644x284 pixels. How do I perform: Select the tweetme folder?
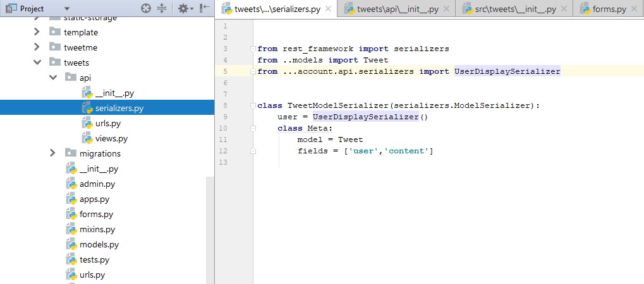[80, 47]
